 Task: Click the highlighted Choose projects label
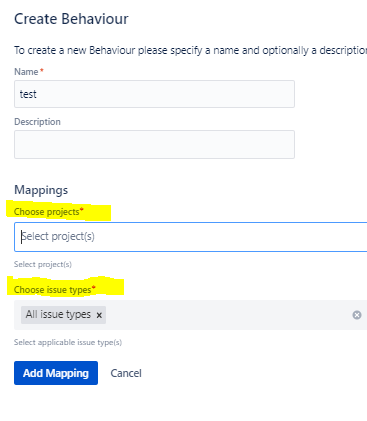(x=47, y=212)
